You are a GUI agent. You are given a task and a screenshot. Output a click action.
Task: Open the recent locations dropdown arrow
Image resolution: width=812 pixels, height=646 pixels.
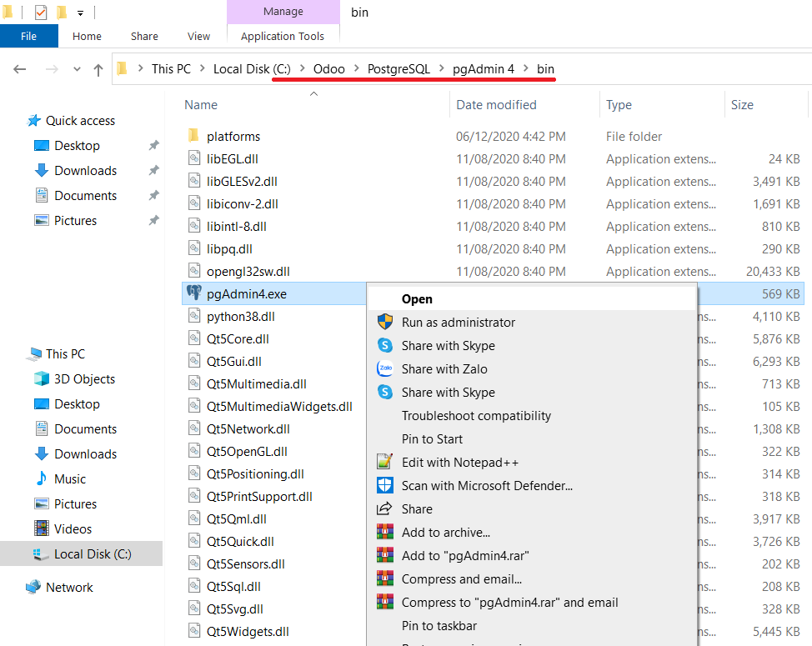point(77,69)
